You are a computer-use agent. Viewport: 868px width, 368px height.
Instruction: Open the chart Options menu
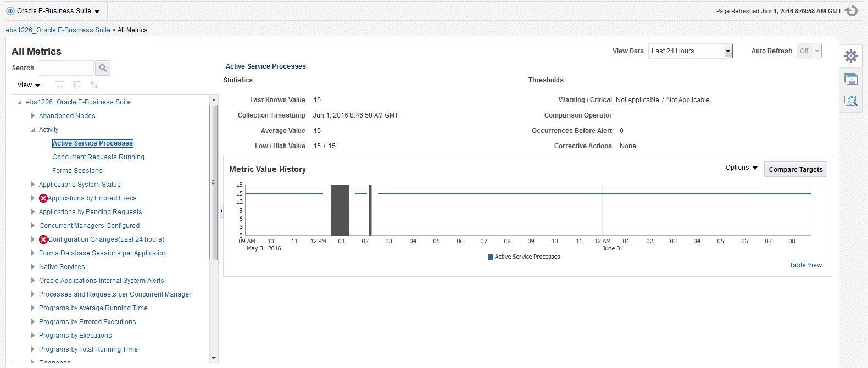click(742, 168)
